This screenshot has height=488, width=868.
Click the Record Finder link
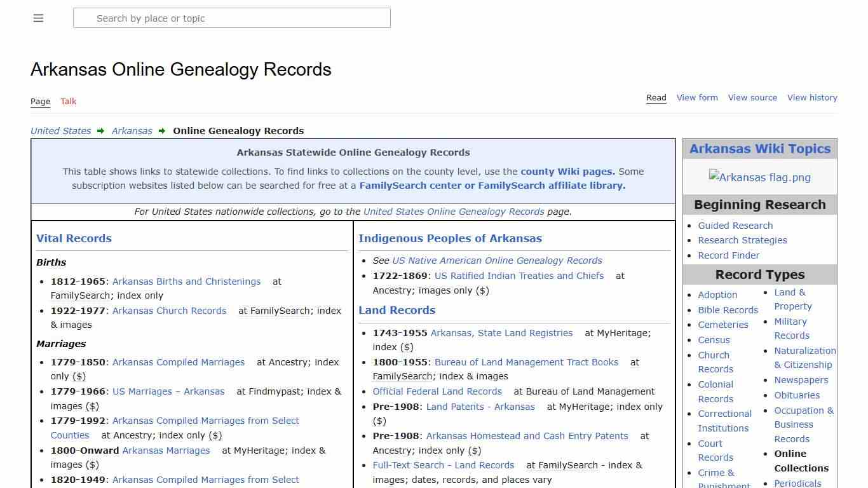pyautogui.click(x=728, y=255)
